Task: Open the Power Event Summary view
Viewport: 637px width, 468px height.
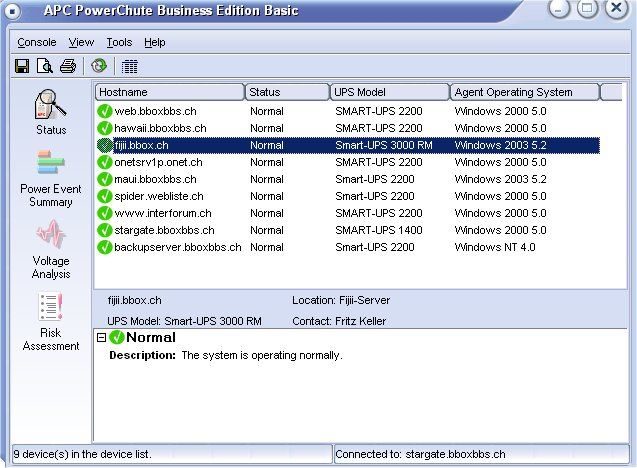Action: (51, 179)
